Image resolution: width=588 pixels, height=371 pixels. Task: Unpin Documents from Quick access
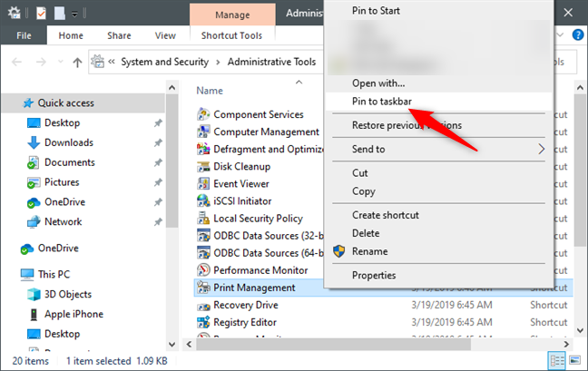pyautogui.click(x=158, y=162)
